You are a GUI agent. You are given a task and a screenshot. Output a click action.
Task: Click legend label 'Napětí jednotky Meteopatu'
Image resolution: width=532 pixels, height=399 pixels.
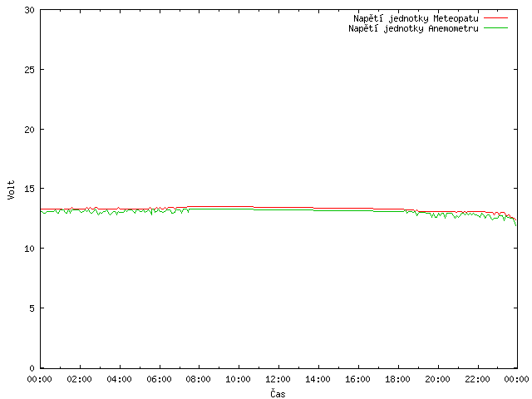pyautogui.click(x=416, y=18)
